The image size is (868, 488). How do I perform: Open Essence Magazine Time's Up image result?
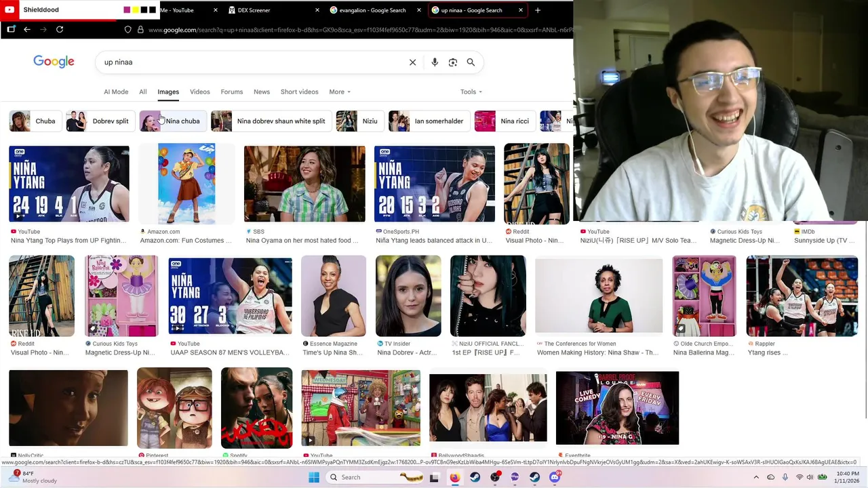334,296
